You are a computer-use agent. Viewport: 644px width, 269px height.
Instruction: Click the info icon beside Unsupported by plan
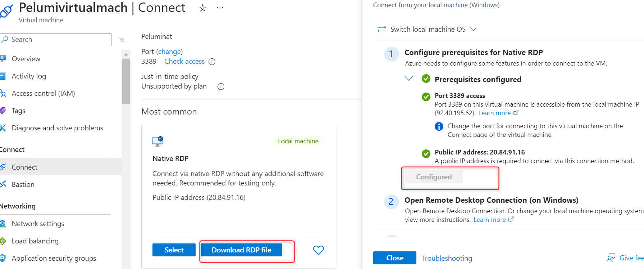(221, 86)
